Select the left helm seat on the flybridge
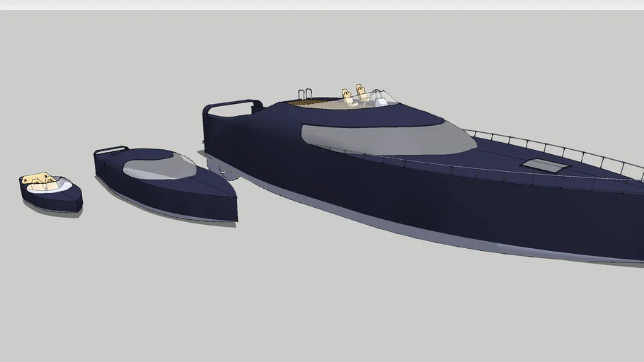Screen dimensions: 644x362 347,97
